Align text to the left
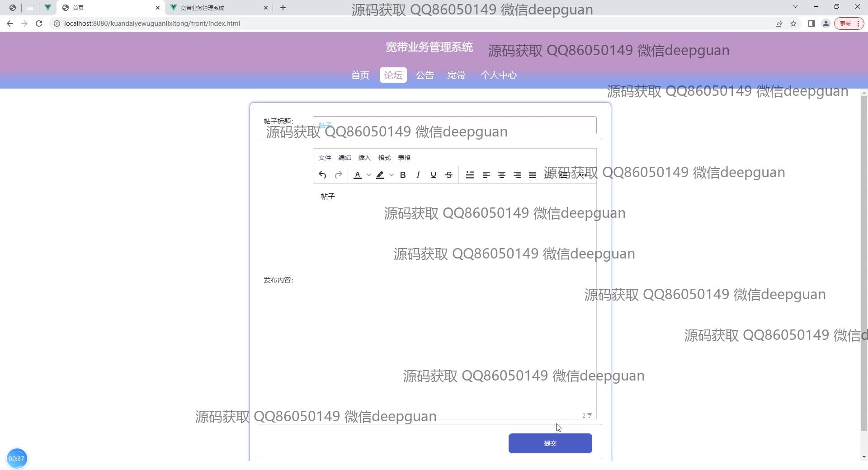The width and height of the screenshot is (868, 470). [486, 175]
